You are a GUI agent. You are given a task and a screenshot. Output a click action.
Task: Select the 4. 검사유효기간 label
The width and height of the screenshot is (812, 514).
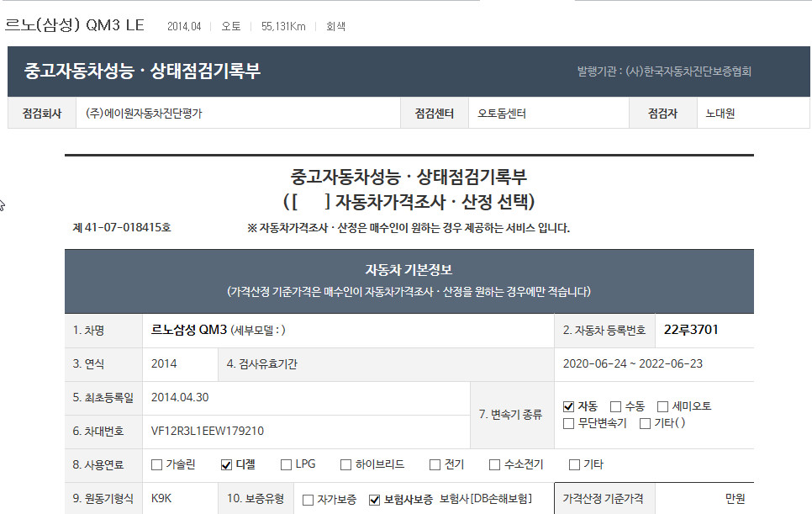tap(262, 363)
